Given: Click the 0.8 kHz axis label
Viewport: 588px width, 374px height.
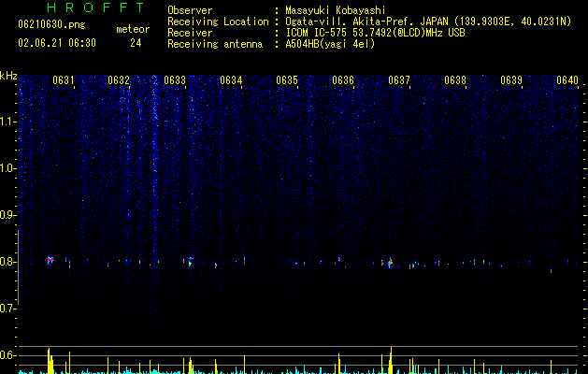Looking at the screenshot, I should pos(8,262).
